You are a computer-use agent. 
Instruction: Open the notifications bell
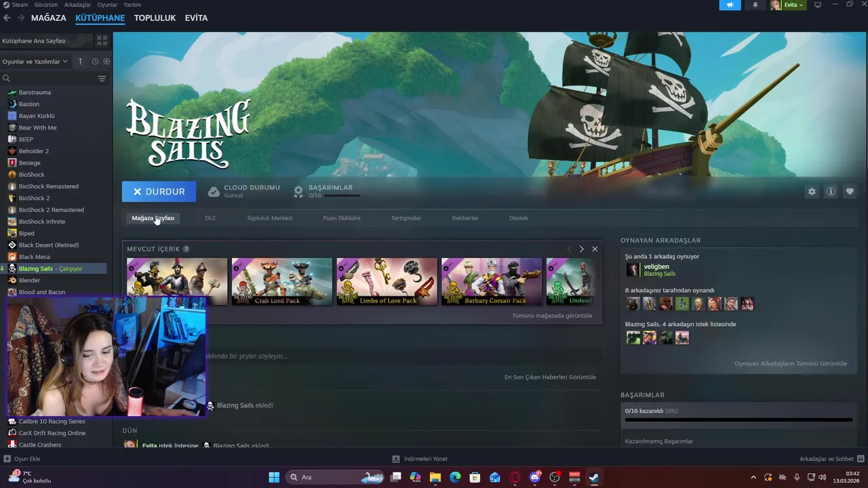click(x=755, y=5)
